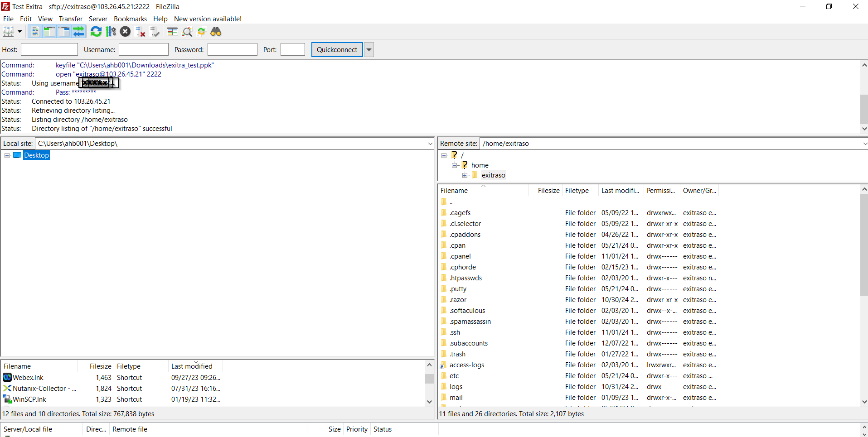Refresh the file and folder lists
The height and width of the screenshot is (437, 868).
tap(96, 32)
